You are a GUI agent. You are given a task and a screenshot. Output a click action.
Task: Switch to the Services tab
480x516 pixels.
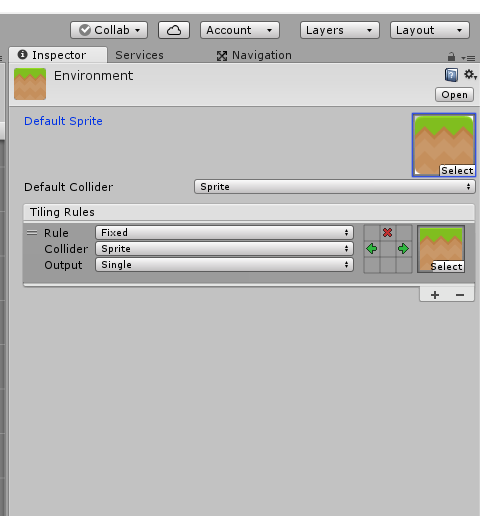point(139,55)
